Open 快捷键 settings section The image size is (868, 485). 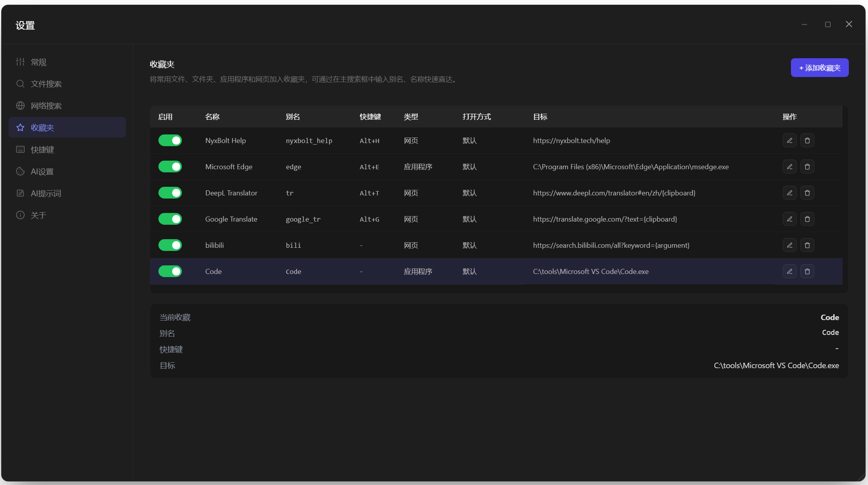coord(67,149)
